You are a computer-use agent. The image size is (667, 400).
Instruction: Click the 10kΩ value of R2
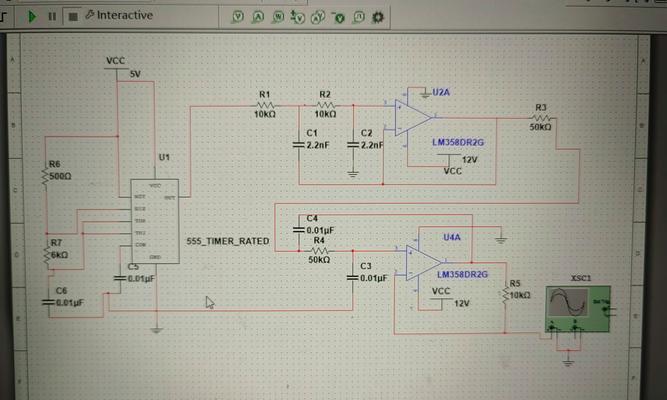(x=325, y=114)
